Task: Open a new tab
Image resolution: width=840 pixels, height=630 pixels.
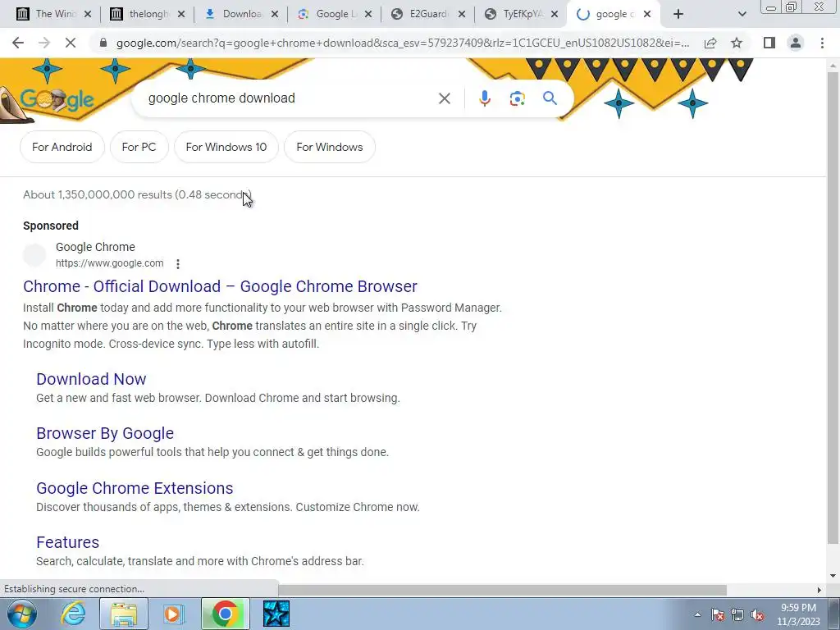Action: pyautogui.click(x=678, y=15)
